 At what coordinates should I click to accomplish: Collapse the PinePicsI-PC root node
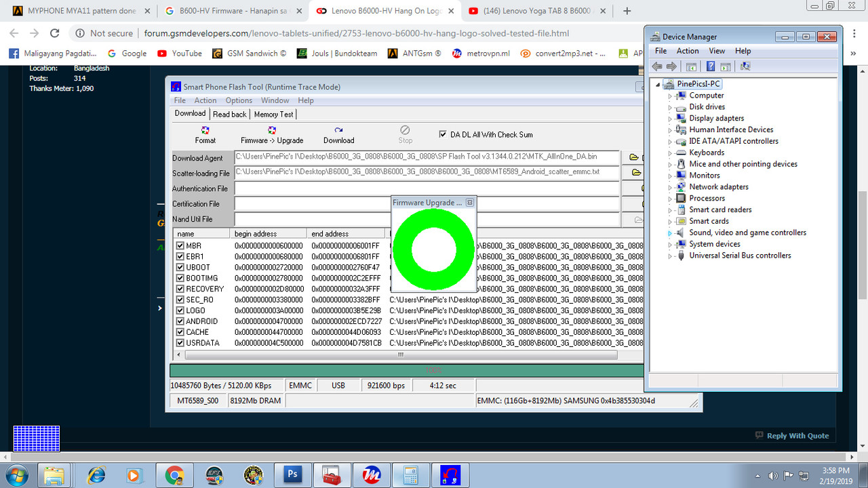coord(658,85)
